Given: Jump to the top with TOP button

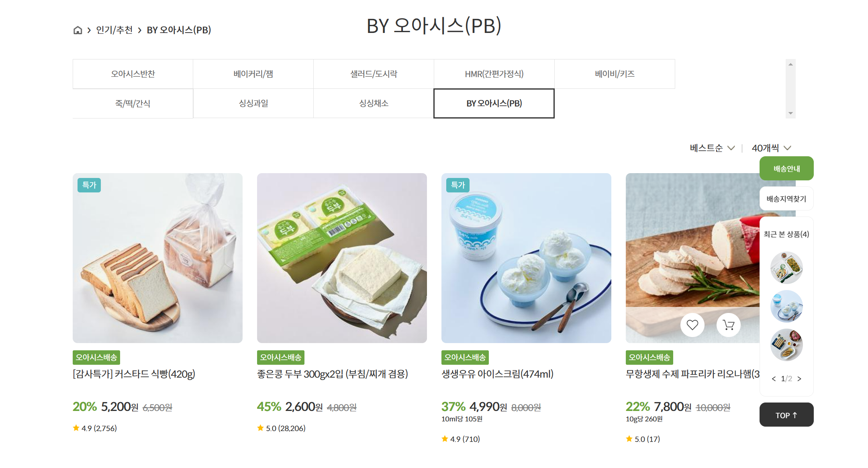Looking at the screenshot, I should pos(786,415).
